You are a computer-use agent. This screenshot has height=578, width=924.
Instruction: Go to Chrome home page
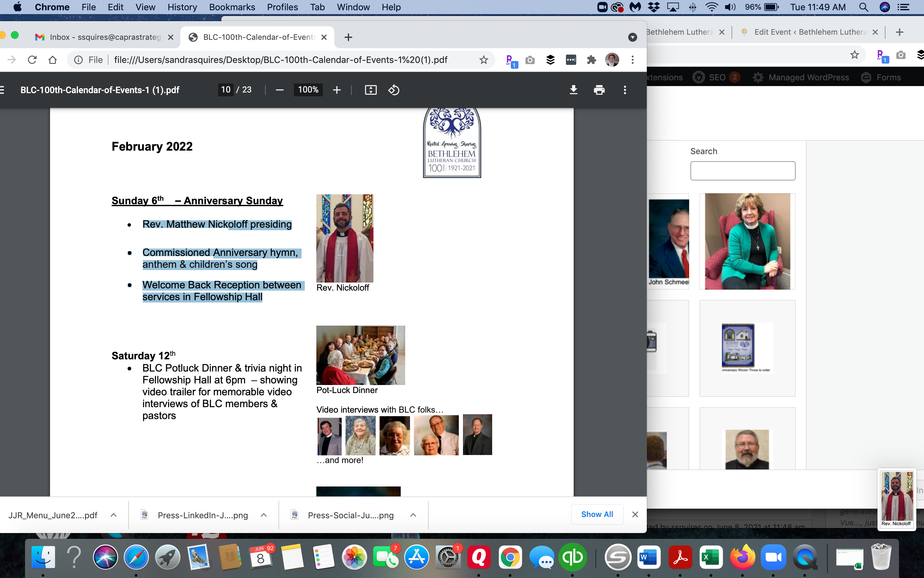[53, 60]
